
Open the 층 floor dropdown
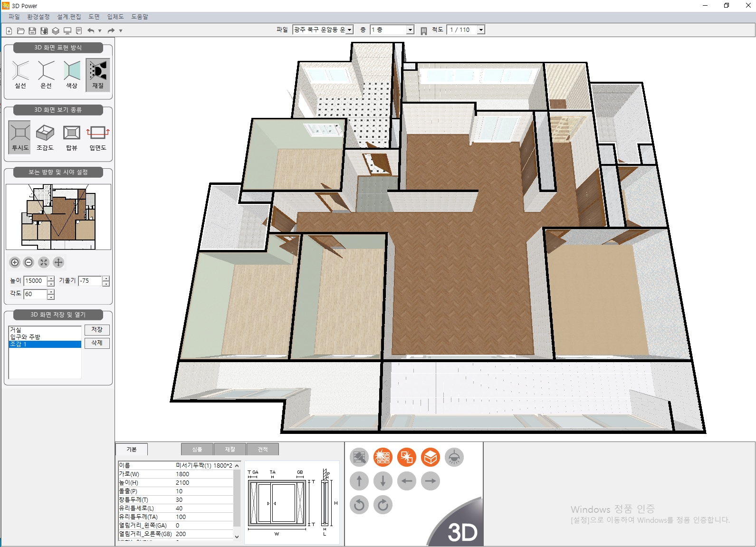click(410, 30)
